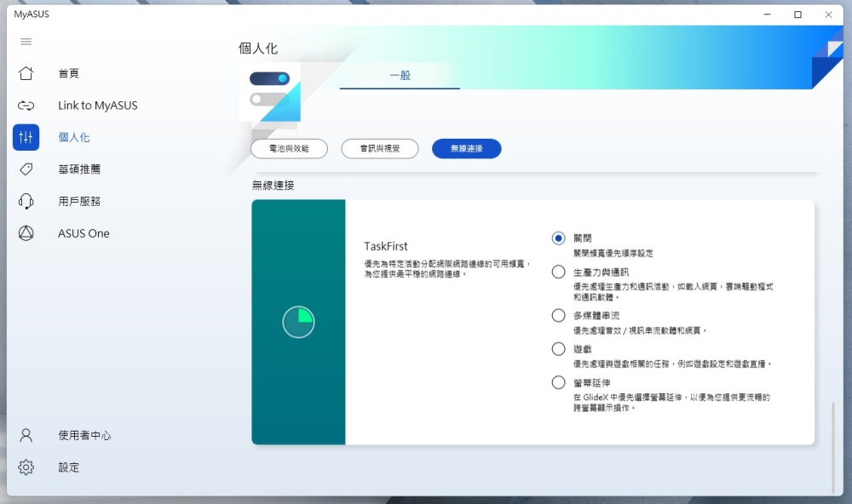Click the Link to MyASUS link icon
This screenshot has height=504, width=852.
point(26,106)
